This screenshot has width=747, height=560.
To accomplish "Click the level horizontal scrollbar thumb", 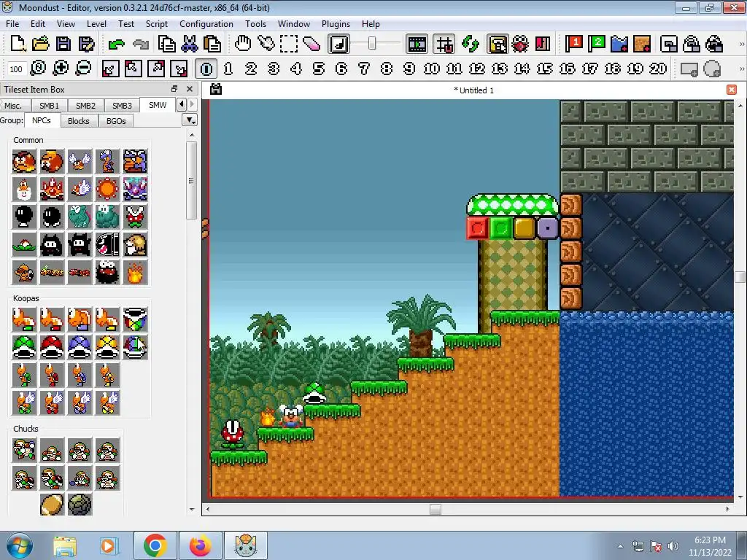I will click(x=435, y=509).
